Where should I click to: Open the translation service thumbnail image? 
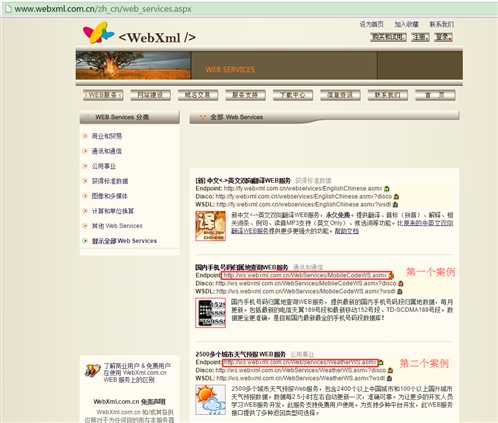pos(210,226)
